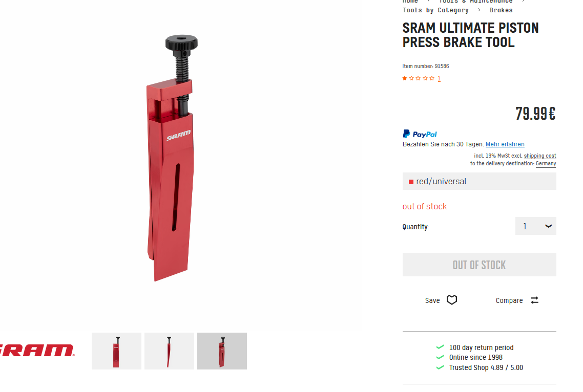Click the Save heart icon

click(452, 300)
